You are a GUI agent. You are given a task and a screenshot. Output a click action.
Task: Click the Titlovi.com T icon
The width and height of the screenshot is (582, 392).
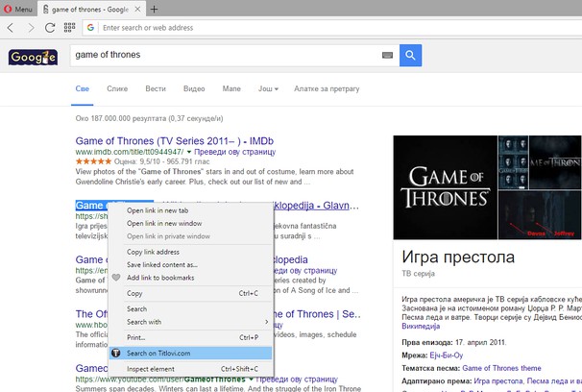point(116,353)
